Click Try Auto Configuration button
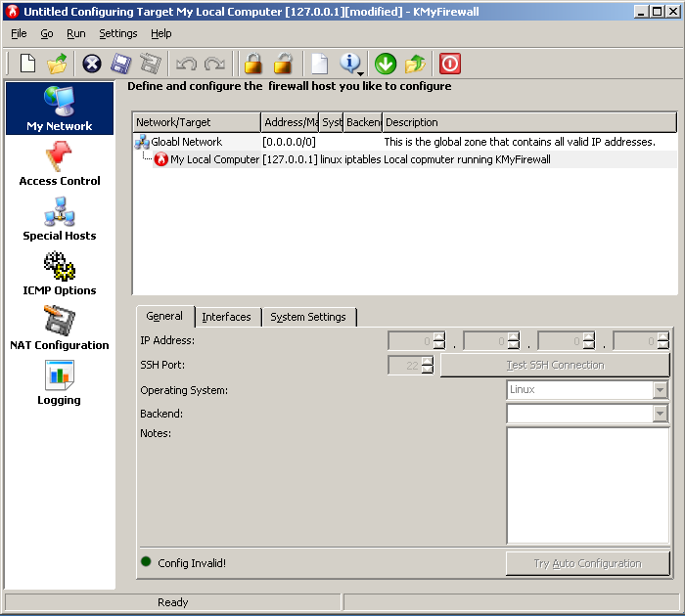685x616 pixels. (587, 563)
